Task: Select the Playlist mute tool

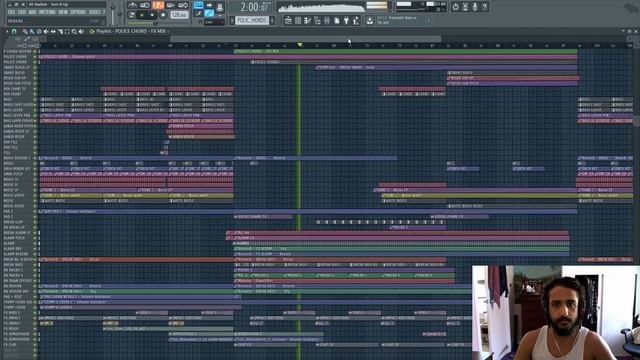Action: pos(46,31)
